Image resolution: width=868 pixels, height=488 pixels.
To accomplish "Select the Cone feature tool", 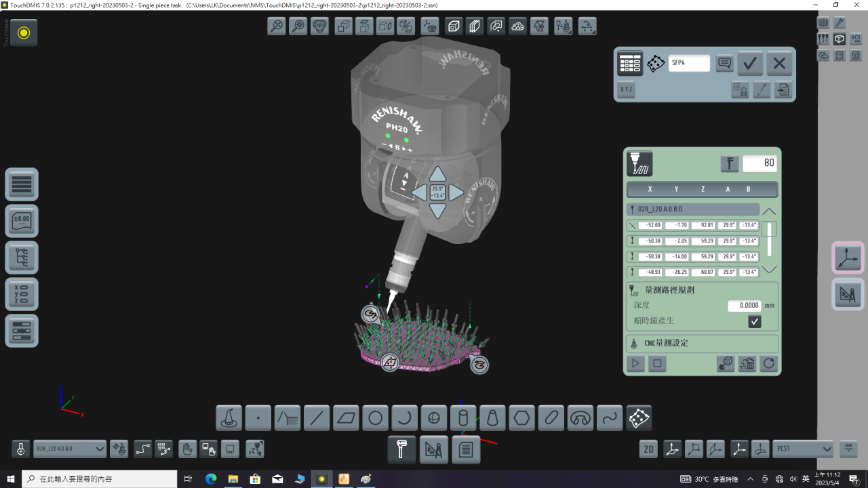I will point(492,418).
